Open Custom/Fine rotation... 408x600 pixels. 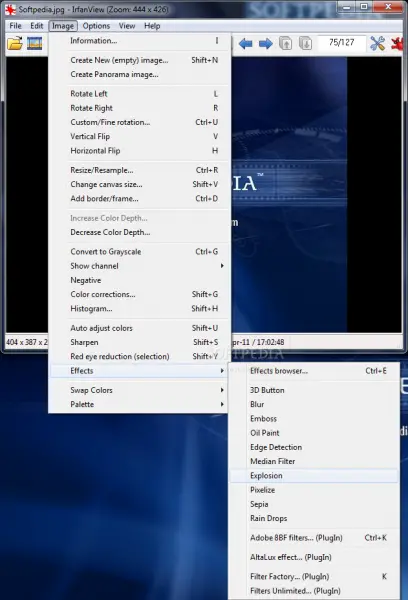(x=140, y=122)
